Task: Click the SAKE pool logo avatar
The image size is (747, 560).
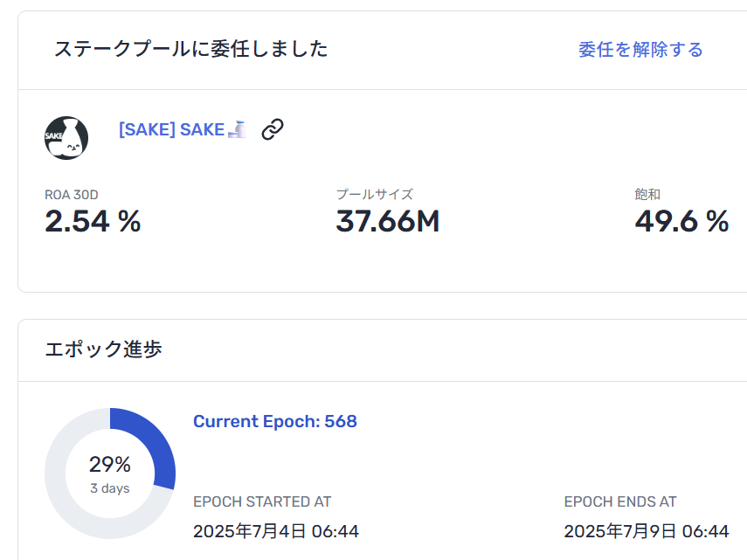Action: (x=66, y=138)
